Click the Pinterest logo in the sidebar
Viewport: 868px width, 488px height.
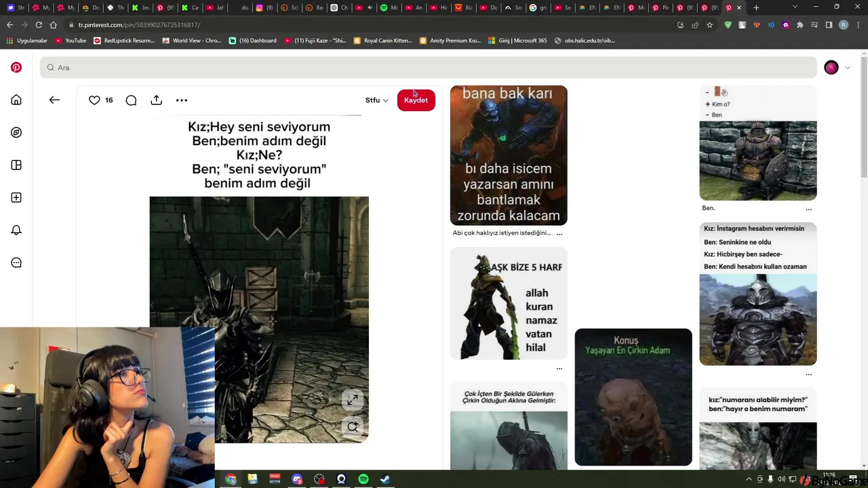[x=16, y=67]
